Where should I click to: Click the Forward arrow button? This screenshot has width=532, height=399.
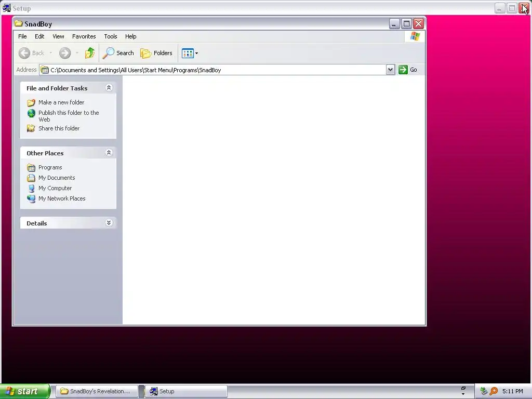click(65, 53)
